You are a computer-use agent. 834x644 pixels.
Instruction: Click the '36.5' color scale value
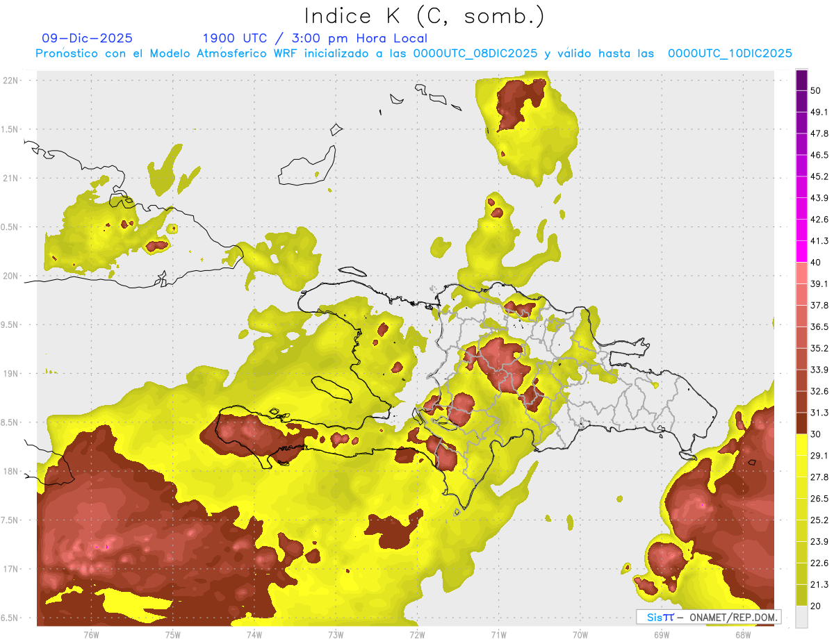(x=819, y=327)
